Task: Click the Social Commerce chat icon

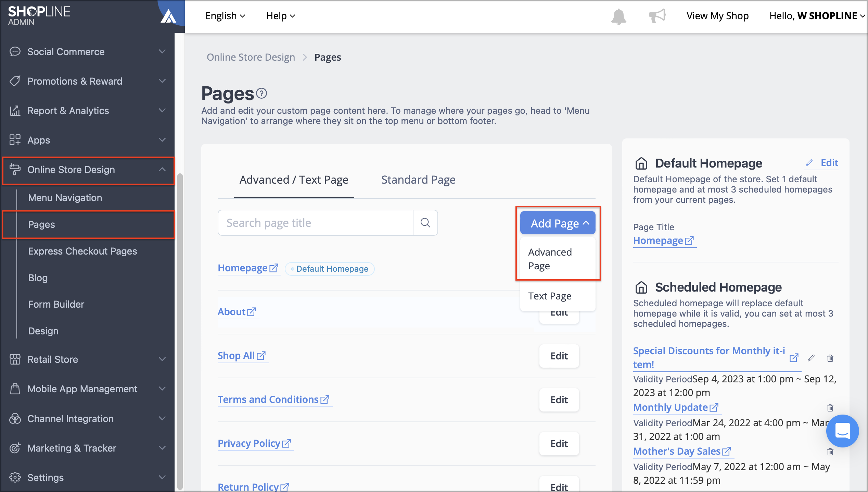Action: click(x=15, y=51)
